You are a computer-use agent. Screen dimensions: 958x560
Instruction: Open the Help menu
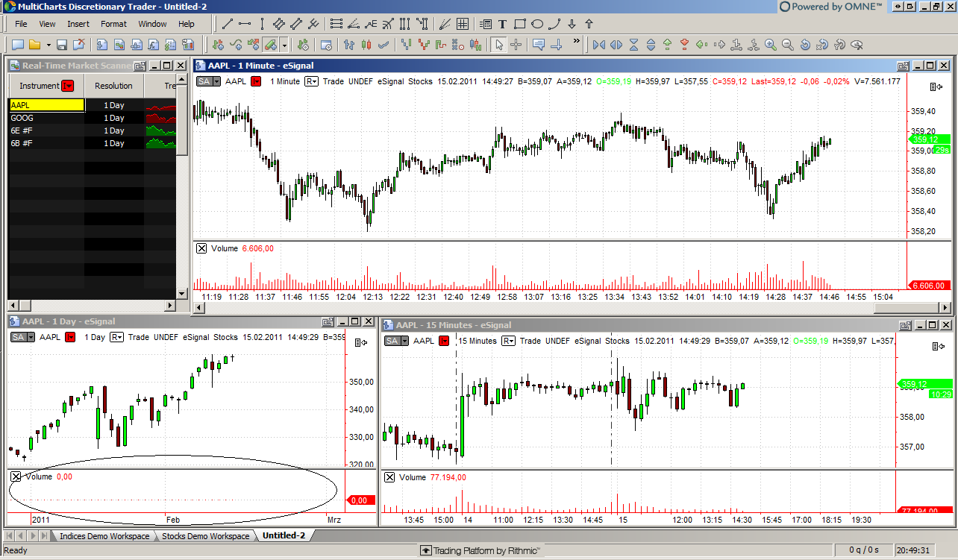187,24
